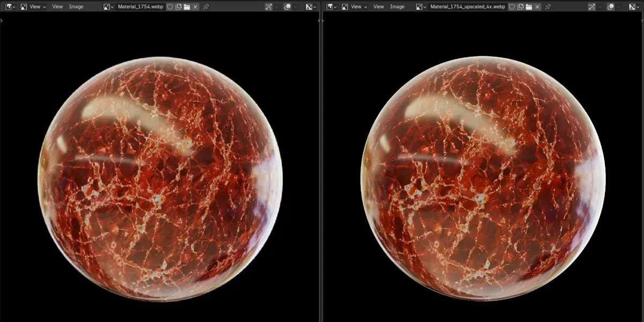The width and height of the screenshot is (644, 322).
Task: Create new image copy next to Material_1754.webp
Action: (x=178, y=6)
